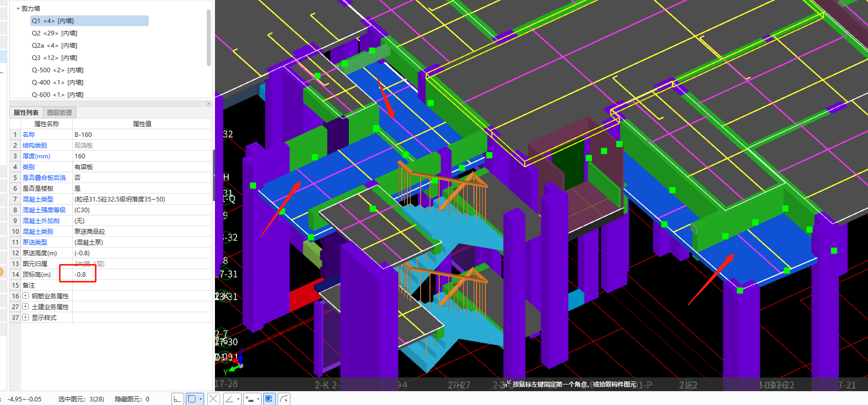Switch to the 图层管理 tab
The width and height of the screenshot is (868, 405).
60,113
